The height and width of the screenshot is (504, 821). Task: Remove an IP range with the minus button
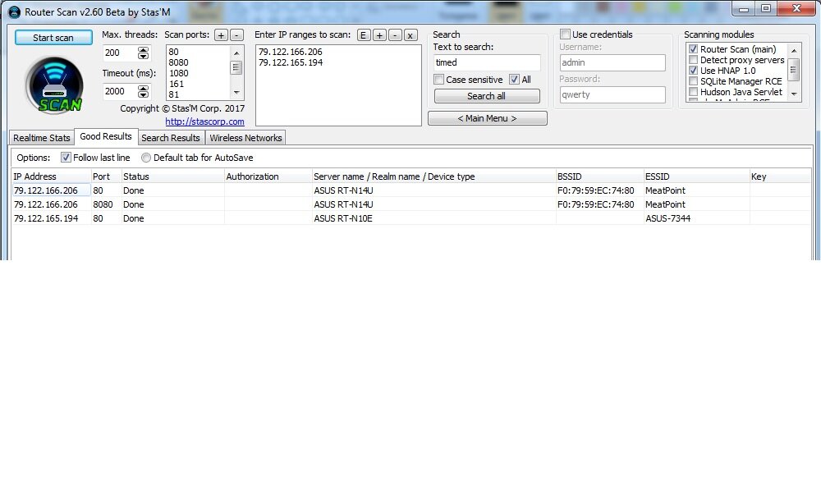pos(395,35)
